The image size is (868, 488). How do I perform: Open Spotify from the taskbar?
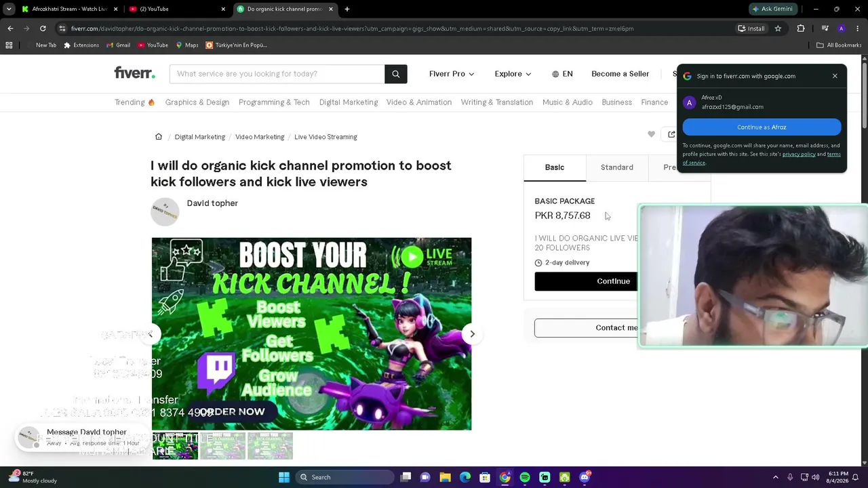[525, 477]
